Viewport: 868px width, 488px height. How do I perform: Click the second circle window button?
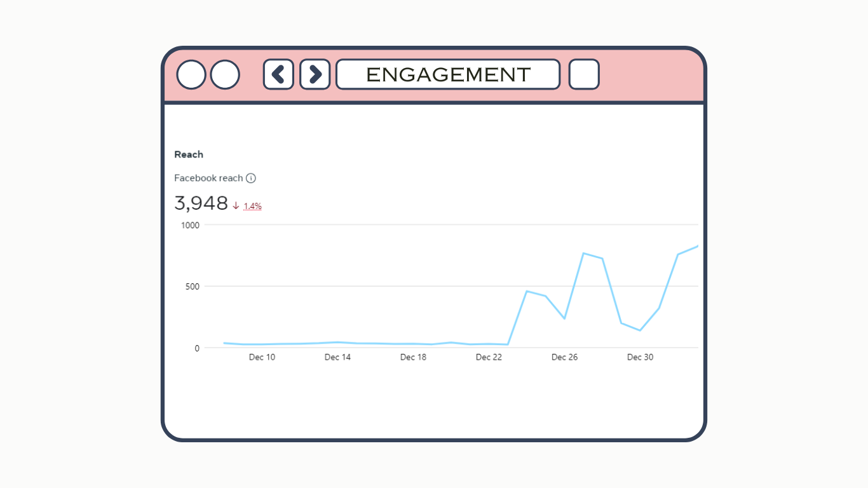pos(224,75)
